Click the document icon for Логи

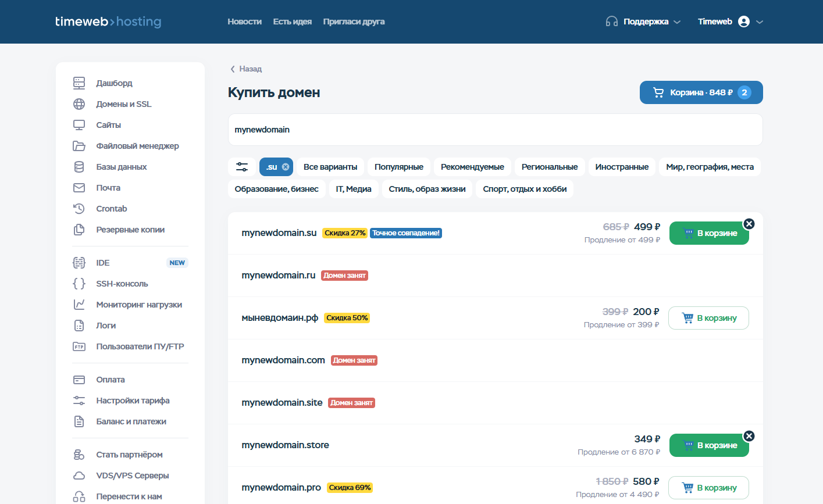(79, 326)
